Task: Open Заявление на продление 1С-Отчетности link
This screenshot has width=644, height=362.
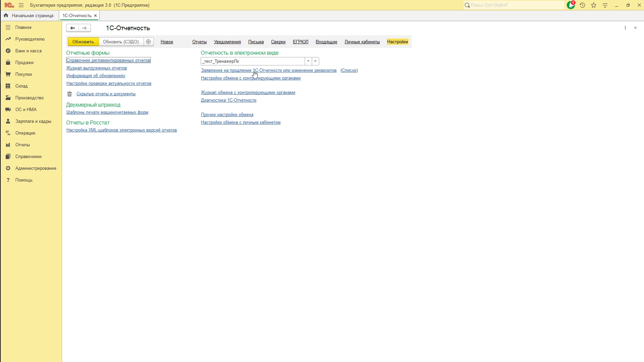Action: tap(269, 70)
